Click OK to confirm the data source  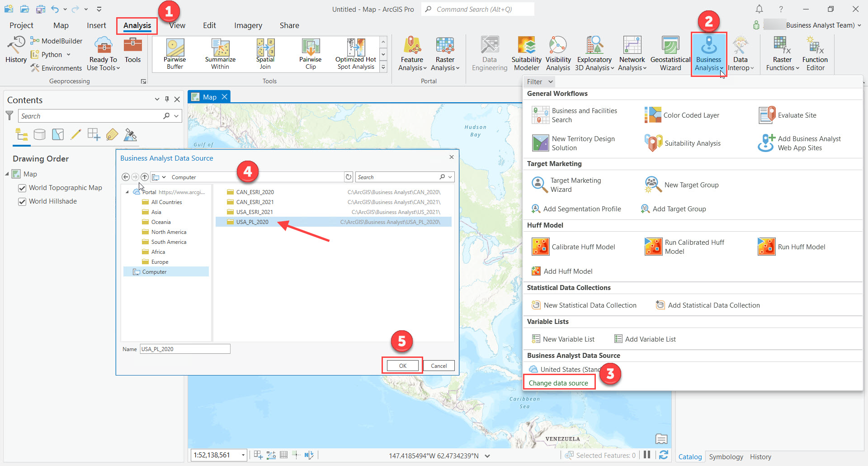pyautogui.click(x=401, y=365)
